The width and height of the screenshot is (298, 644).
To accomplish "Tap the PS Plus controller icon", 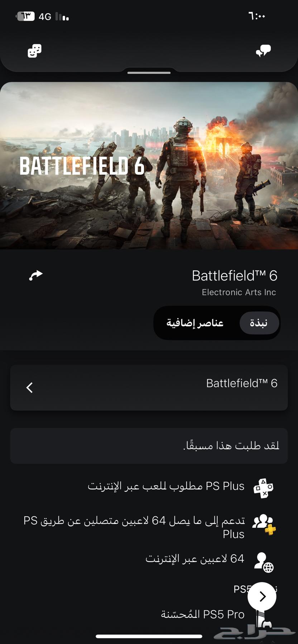I will point(263,488).
